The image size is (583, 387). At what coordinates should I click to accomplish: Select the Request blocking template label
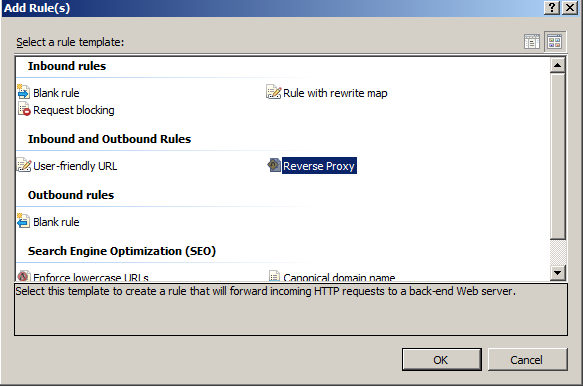[74, 110]
